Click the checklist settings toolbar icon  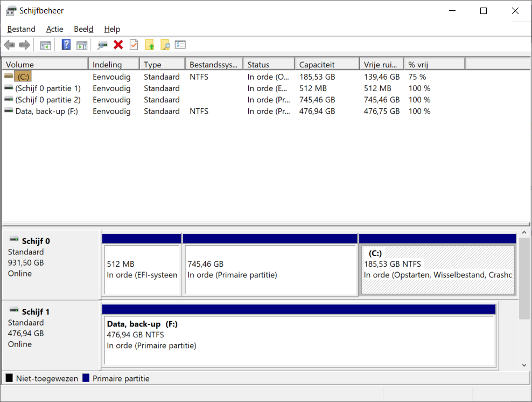(180, 45)
